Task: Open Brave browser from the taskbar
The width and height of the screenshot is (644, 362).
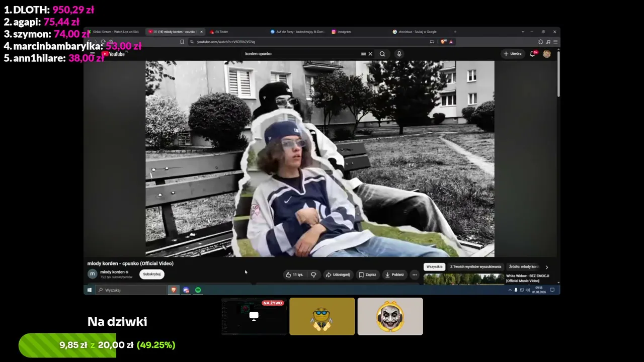Action: pos(174,290)
